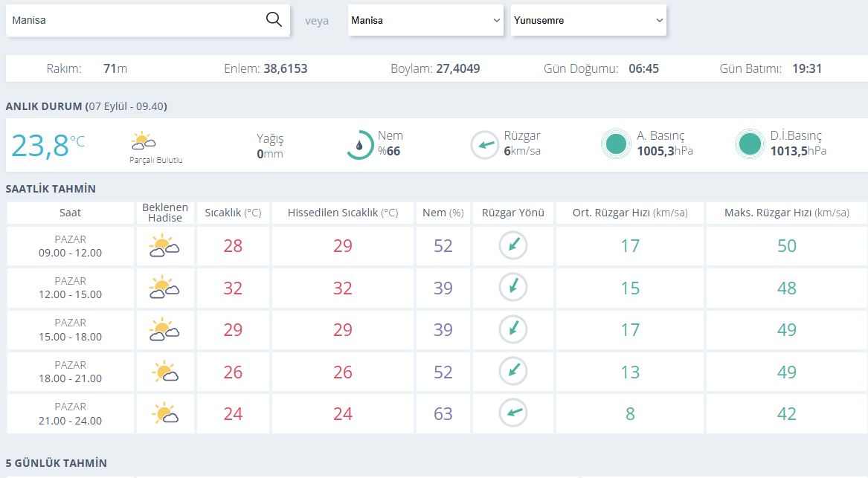Click the 5 GÜNLÜK TAHMİN heading

(57, 463)
